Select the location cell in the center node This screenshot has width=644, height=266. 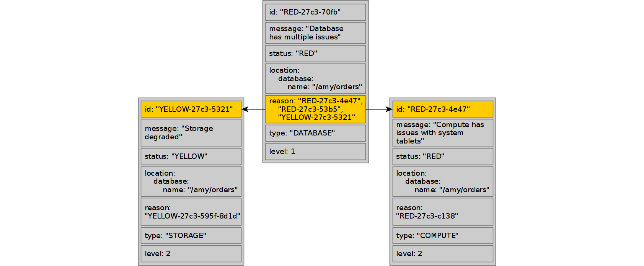(x=315, y=79)
